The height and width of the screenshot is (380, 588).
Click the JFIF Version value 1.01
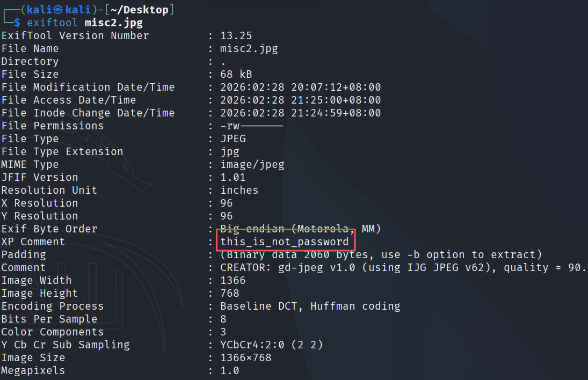(x=233, y=178)
